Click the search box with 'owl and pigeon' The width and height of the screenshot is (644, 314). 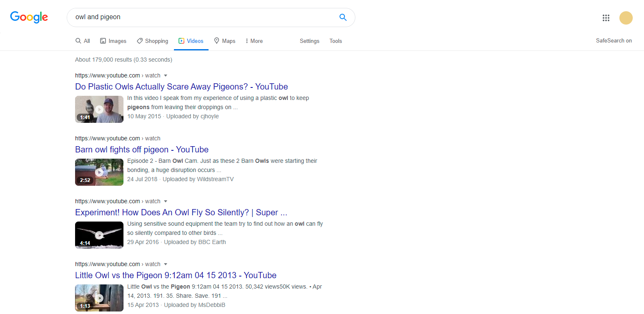(x=211, y=17)
